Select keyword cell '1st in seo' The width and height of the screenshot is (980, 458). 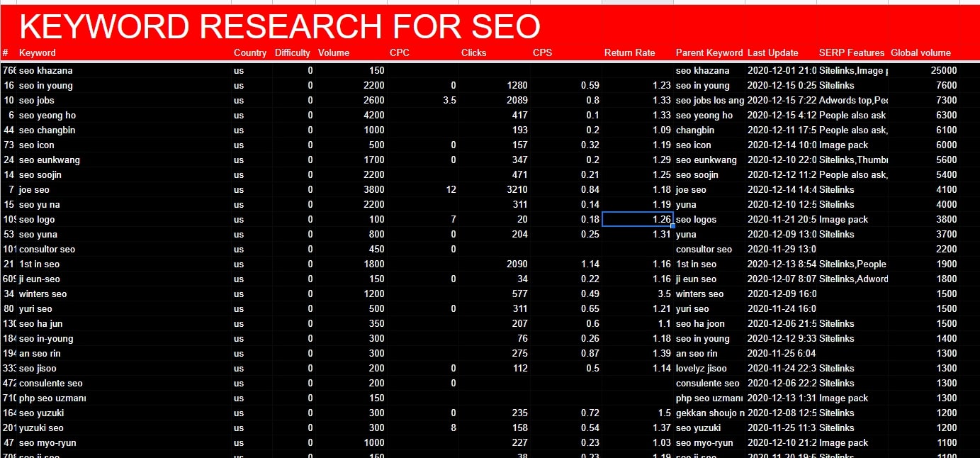(x=124, y=264)
